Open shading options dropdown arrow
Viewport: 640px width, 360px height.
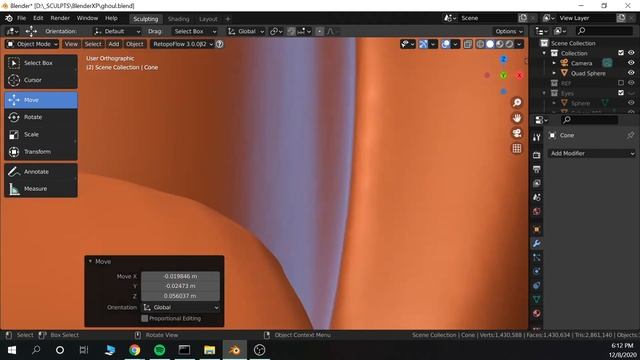(x=519, y=44)
